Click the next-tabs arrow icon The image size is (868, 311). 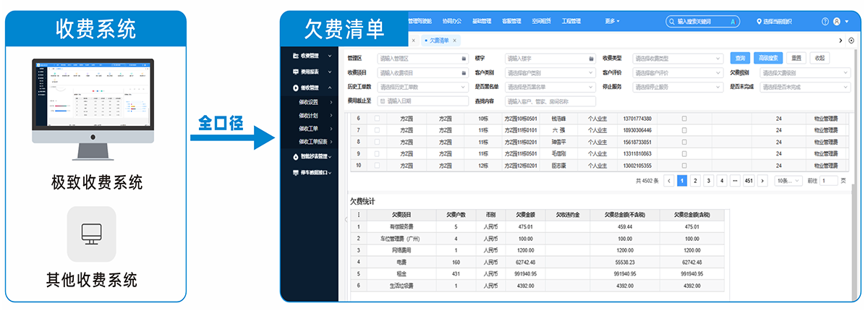(841, 40)
